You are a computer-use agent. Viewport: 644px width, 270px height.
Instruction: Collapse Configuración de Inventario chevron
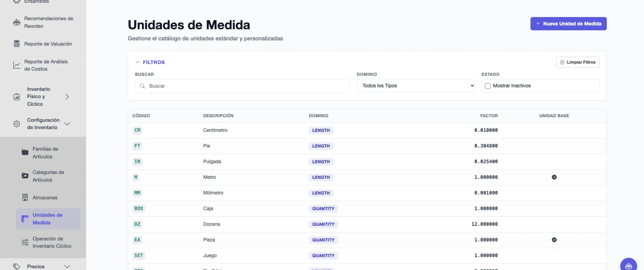(x=67, y=124)
